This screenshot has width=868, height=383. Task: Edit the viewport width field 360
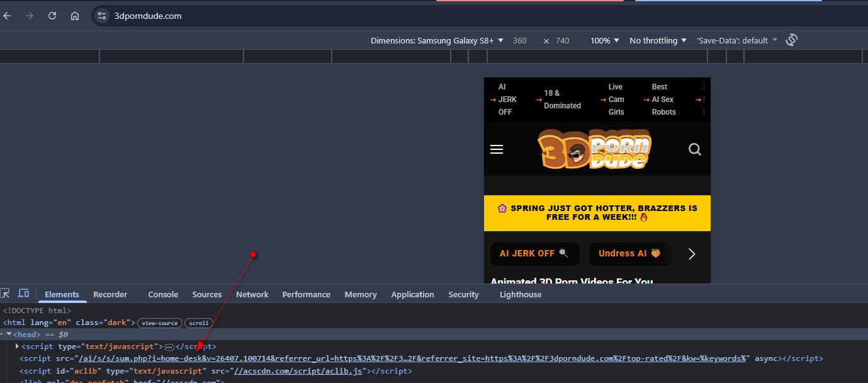click(x=519, y=40)
